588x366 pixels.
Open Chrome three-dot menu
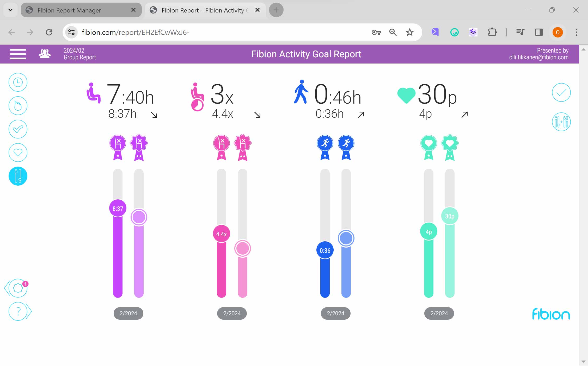click(x=577, y=32)
